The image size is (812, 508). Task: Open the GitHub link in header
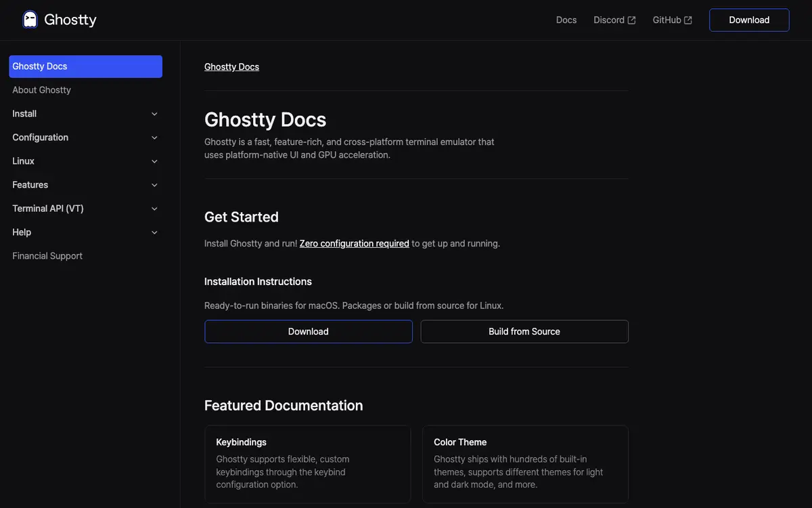[x=673, y=20]
